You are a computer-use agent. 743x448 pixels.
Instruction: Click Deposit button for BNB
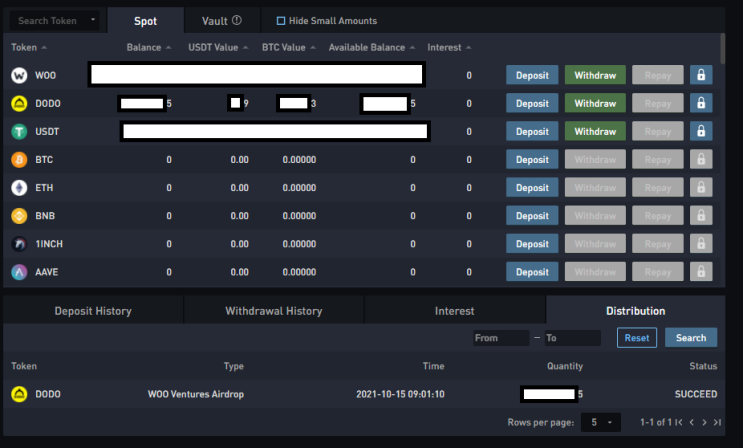coord(532,216)
